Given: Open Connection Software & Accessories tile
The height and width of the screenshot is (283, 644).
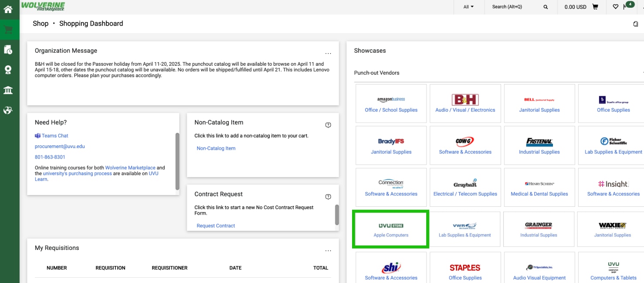Looking at the screenshot, I should coord(391,188).
